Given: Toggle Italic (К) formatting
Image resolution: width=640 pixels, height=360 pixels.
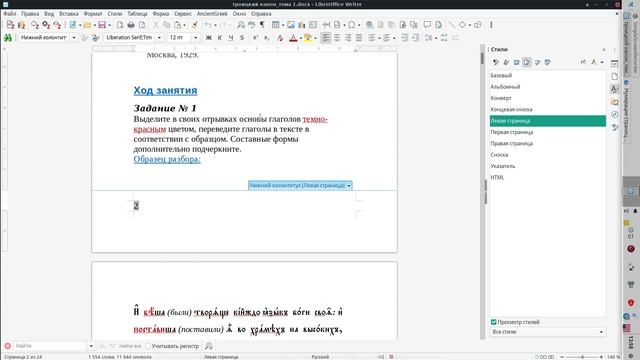Looking at the screenshot, I should (x=220, y=38).
